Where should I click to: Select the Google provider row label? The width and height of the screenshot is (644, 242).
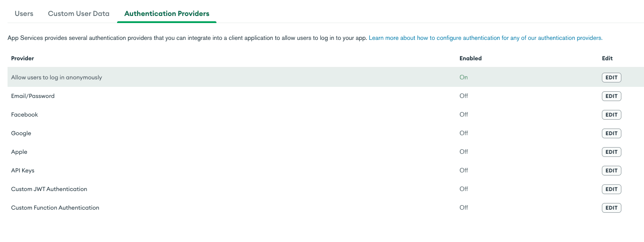click(21, 133)
